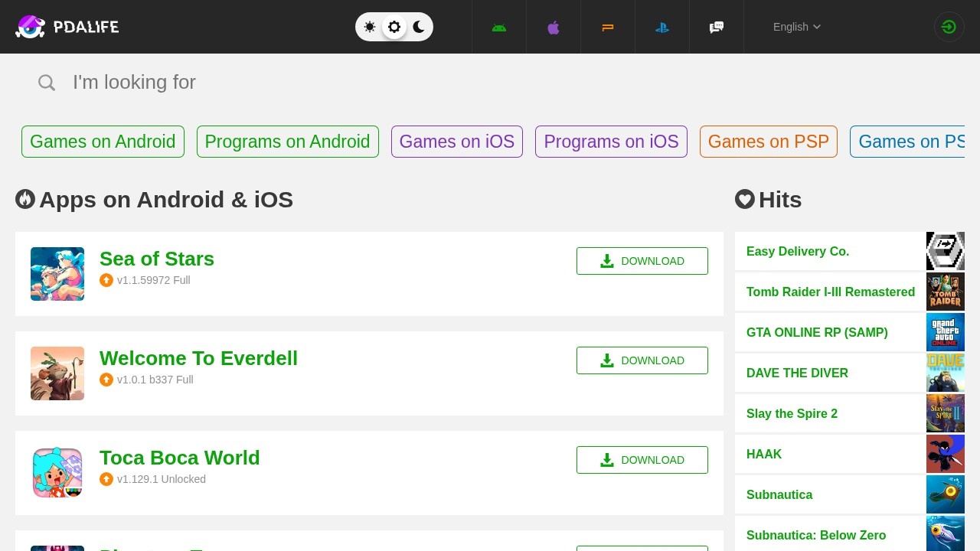Viewport: 980px width, 551px height.
Task: Open the Apple iOS section icon
Action: pos(554,27)
